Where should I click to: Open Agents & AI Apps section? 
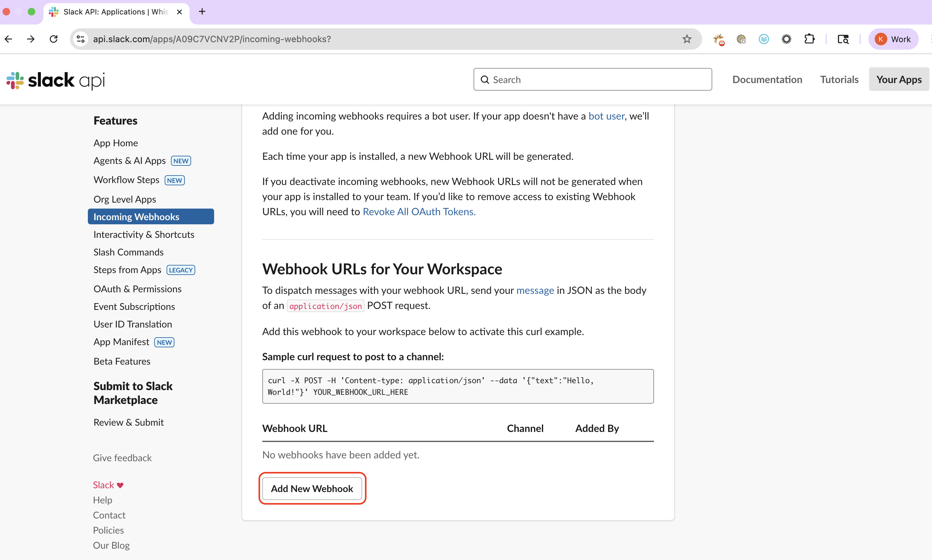[129, 161]
